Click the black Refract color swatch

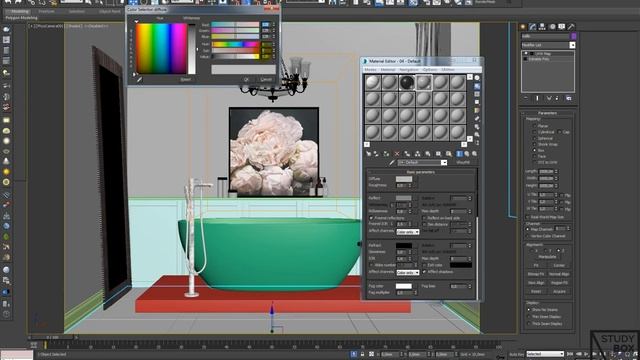(x=404, y=246)
